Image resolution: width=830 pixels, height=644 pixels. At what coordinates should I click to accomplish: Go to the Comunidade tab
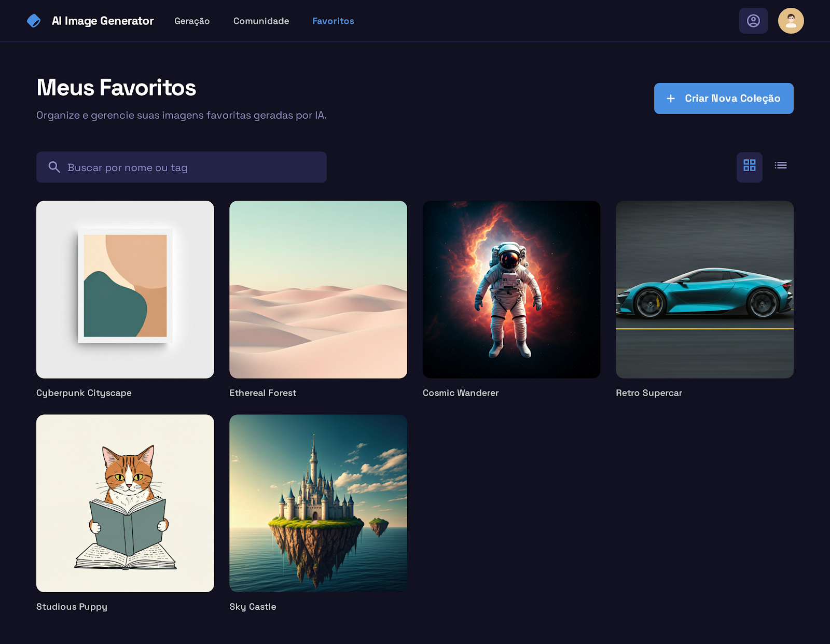(261, 21)
